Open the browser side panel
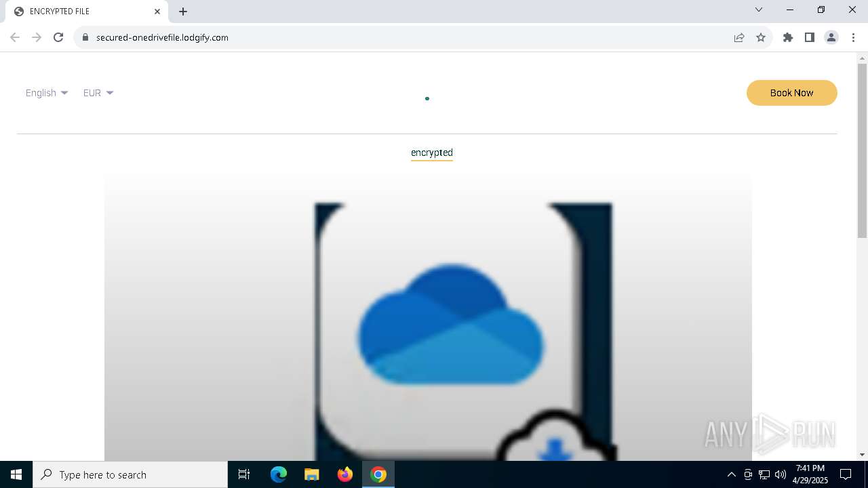Image resolution: width=868 pixels, height=488 pixels. click(810, 37)
